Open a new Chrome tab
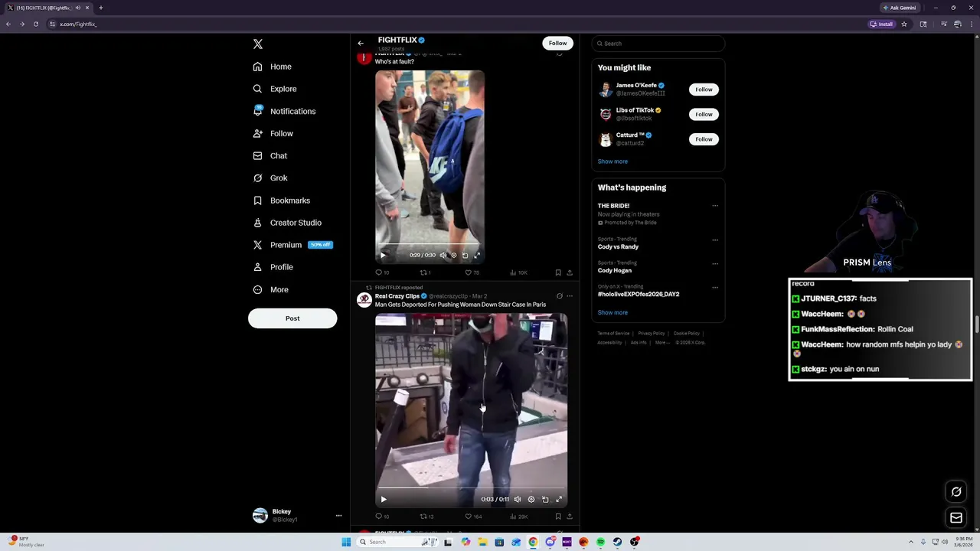The height and width of the screenshot is (551, 980). [x=100, y=8]
